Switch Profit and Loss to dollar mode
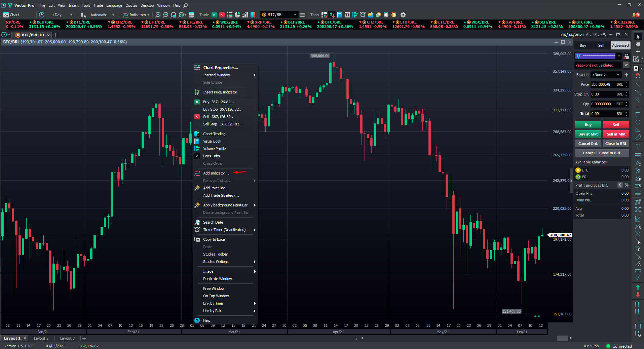The height and width of the screenshot is (349, 644). pyautogui.click(x=620, y=185)
